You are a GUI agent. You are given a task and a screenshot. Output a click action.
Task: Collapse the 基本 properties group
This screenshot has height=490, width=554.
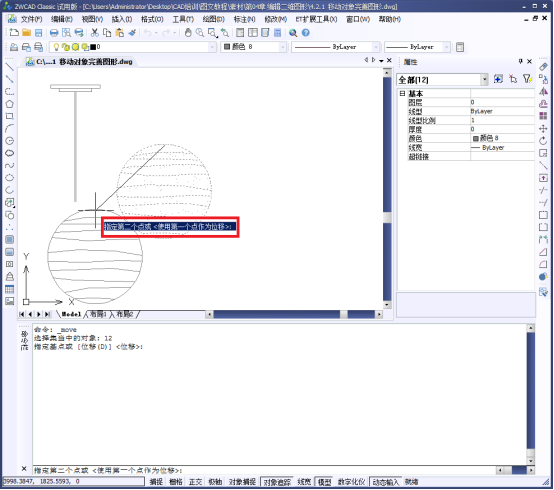coord(402,94)
